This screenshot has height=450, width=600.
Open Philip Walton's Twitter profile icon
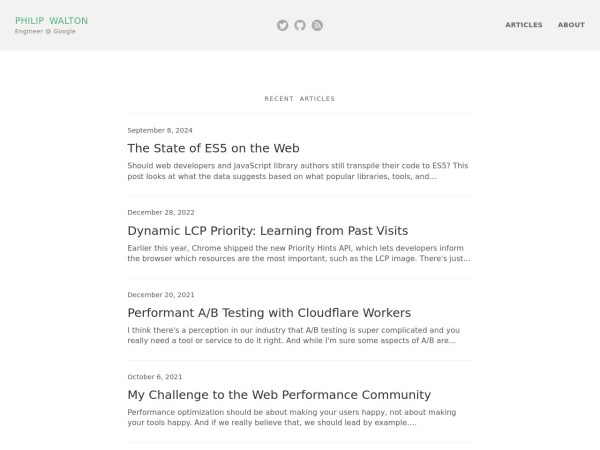coord(282,25)
